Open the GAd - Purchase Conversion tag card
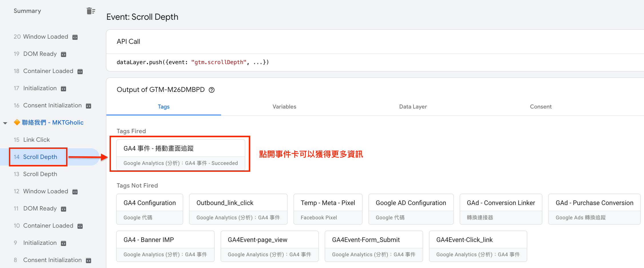Viewport: 644px width, 268px height. (x=594, y=209)
